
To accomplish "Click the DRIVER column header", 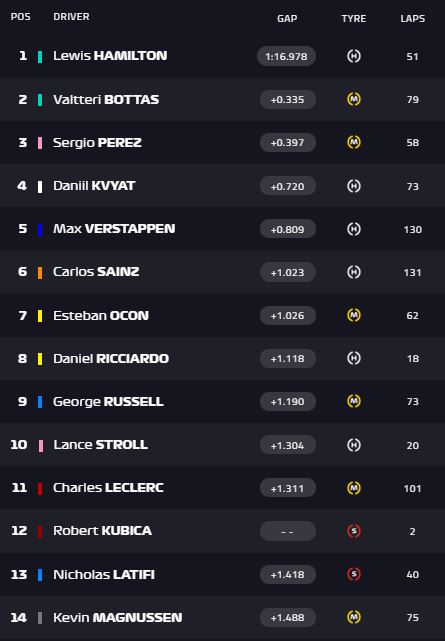I will click(x=71, y=17).
